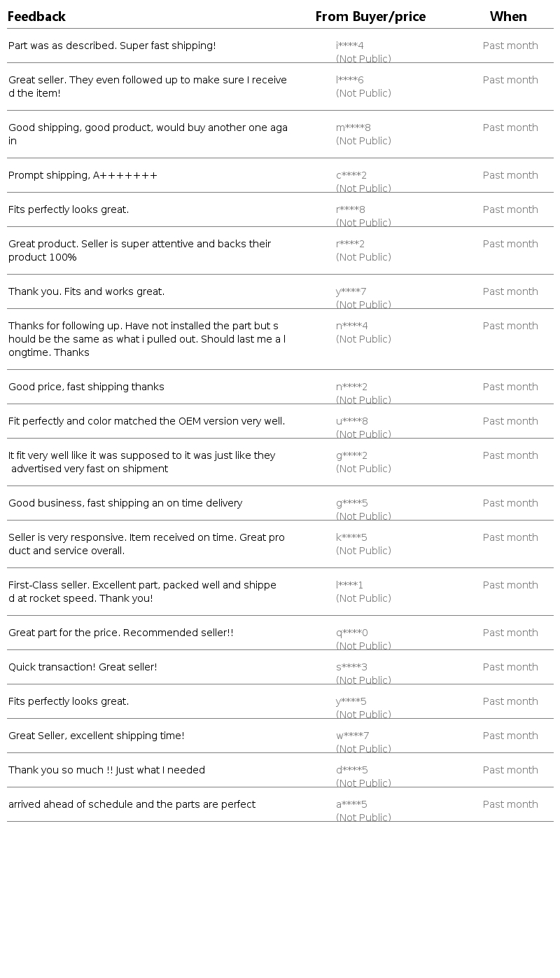Click buyer name c****2
The height and width of the screenshot is (978, 560).
pyautogui.click(x=351, y=175)
